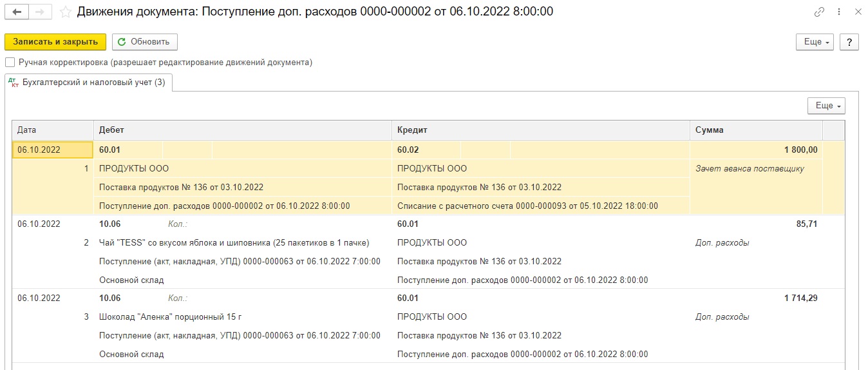Click the Дебет column header
Image resolution: width=868 pixels, height=370 pixels.
(x=243, y=130)
